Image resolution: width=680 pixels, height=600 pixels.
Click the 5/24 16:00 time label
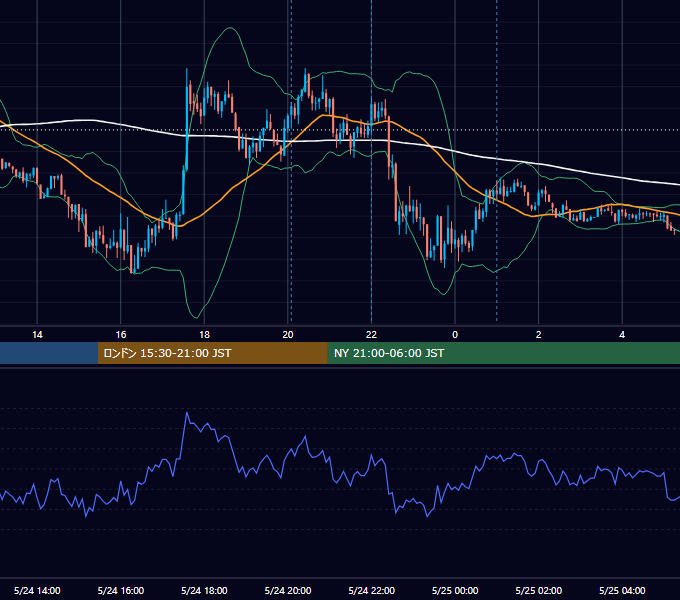pos(121,590)
